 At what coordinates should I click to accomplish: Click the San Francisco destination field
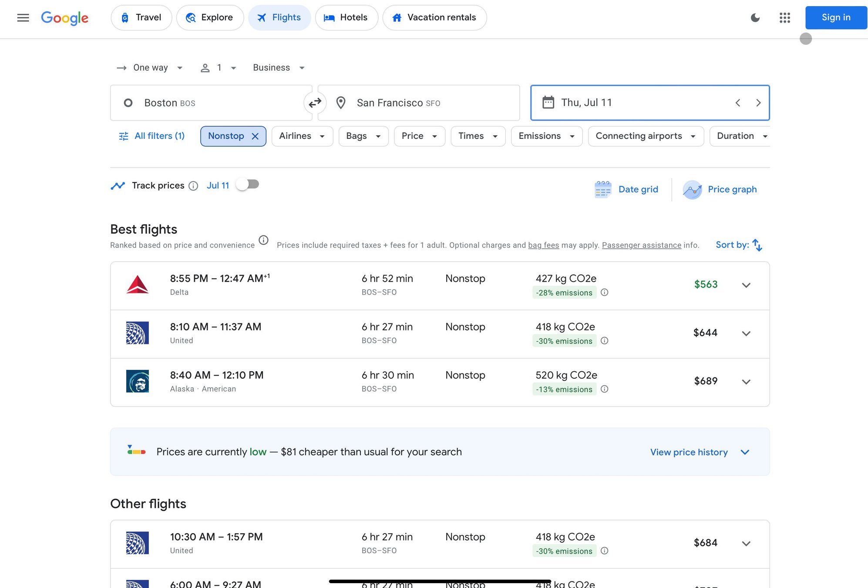pos(418,103)
